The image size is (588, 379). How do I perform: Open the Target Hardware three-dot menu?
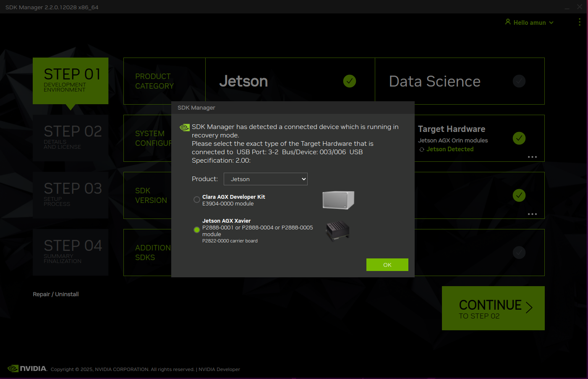tap(532, 157)
